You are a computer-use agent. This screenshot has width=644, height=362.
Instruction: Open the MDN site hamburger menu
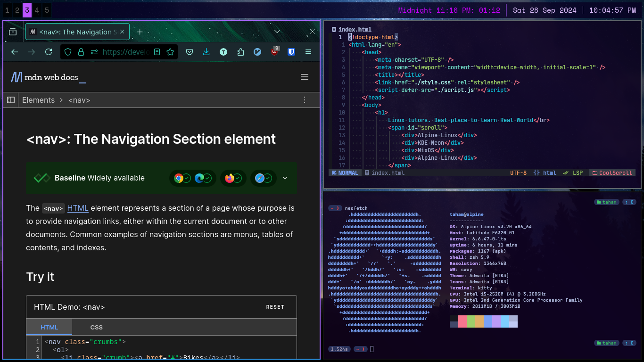click(x=305, y=77)
